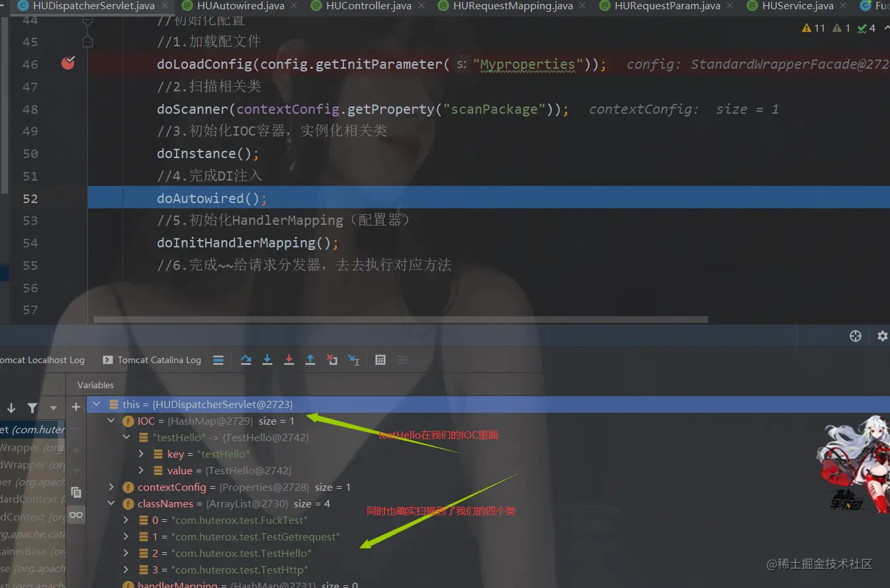This screenshot has height=588, width=890.
Task: Open the Evaluate Expression calculator
Action: click(x=380, y=360)
